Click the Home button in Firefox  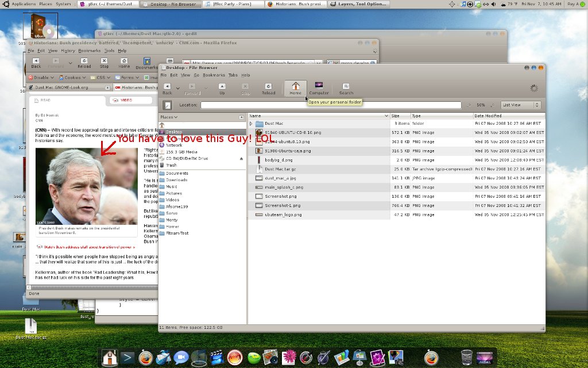coord(124,63)
